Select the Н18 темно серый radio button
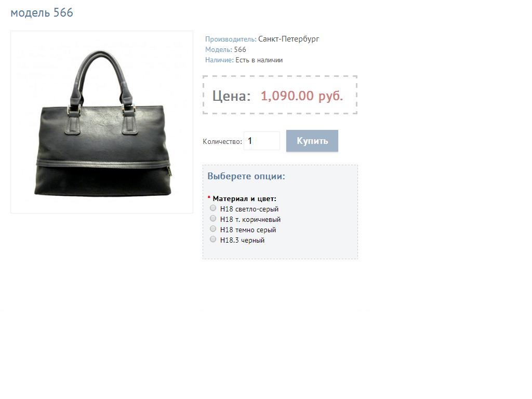This screenshot has height=399, width=532. pos(212,229)
